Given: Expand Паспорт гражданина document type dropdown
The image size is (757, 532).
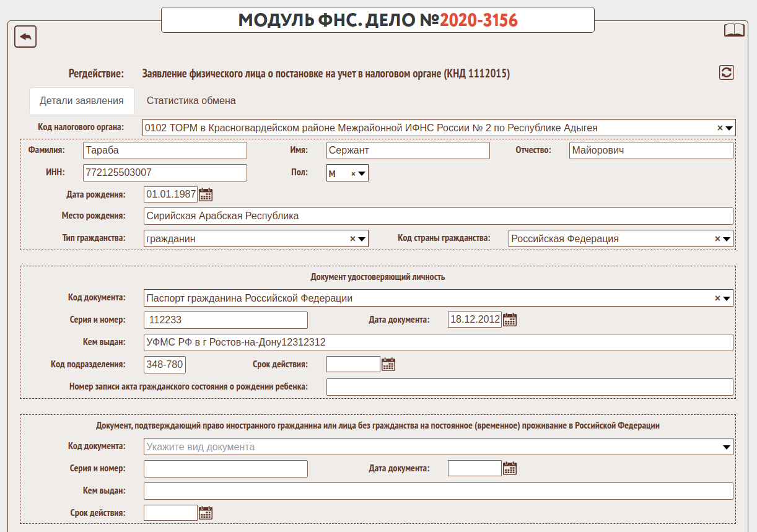Looking at the screenshot, I should pyautogui.click(x=728, y=299).
